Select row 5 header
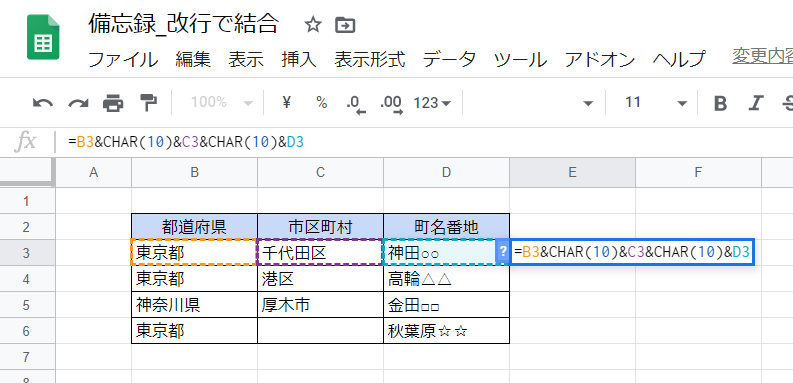This screenshot has width=793, height=383. pyautogui.click(x=27, y=305)
